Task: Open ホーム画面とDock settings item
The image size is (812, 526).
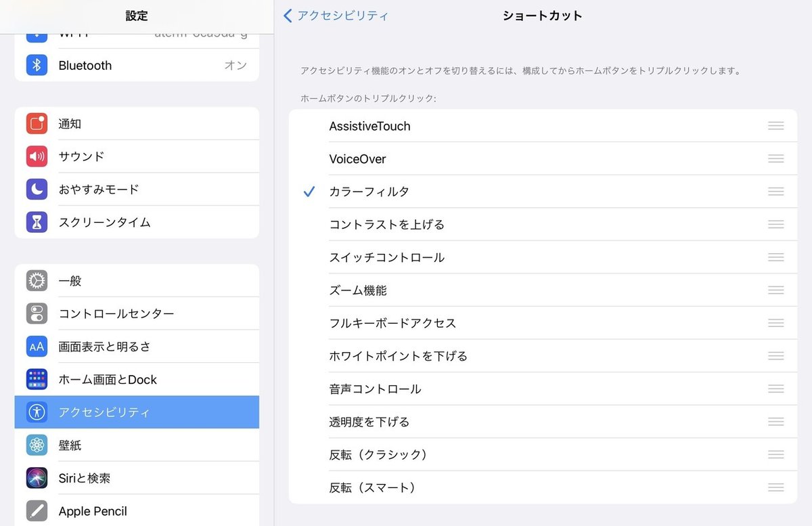Action: (x=108, y=380)
